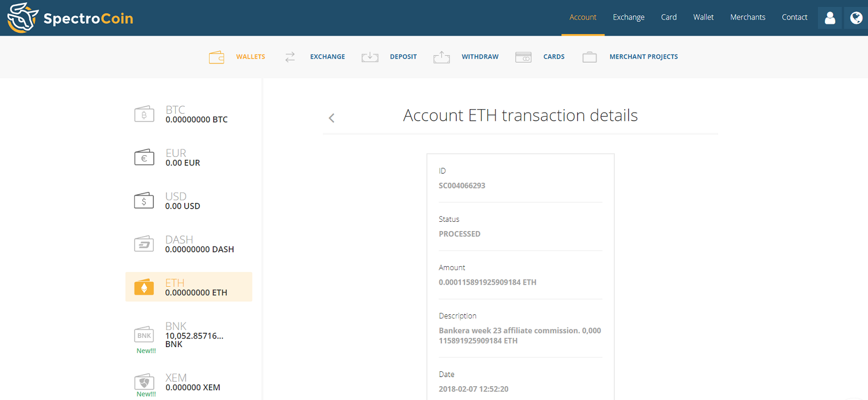This screenshot has height=400, width=868.
Task: Click the SpectroCoin brand name text
Action: (88, 18)
